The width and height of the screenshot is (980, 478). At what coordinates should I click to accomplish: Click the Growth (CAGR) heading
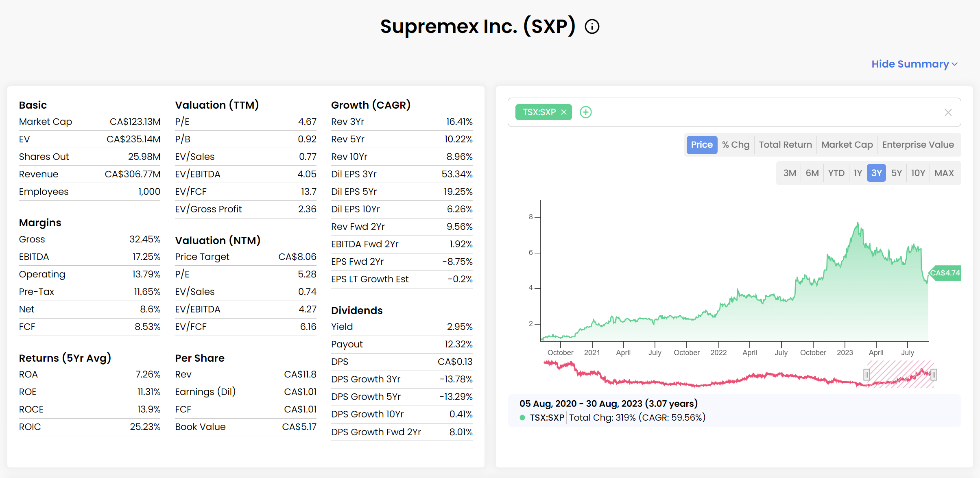pos(371,105)
